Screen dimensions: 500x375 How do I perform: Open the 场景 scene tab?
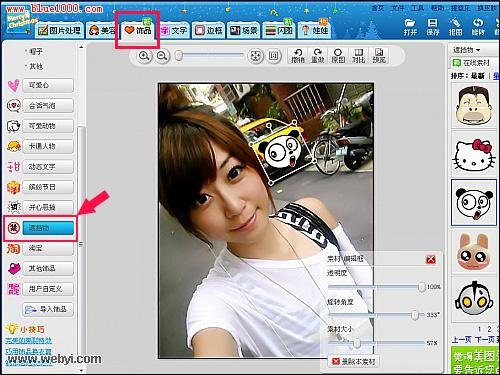(x=244, y=31)
